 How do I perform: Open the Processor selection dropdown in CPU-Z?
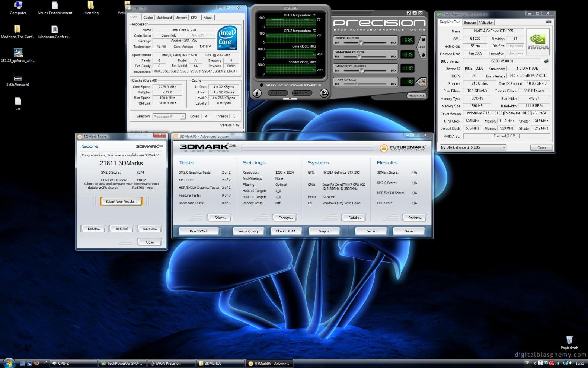(x=169, y=117)
